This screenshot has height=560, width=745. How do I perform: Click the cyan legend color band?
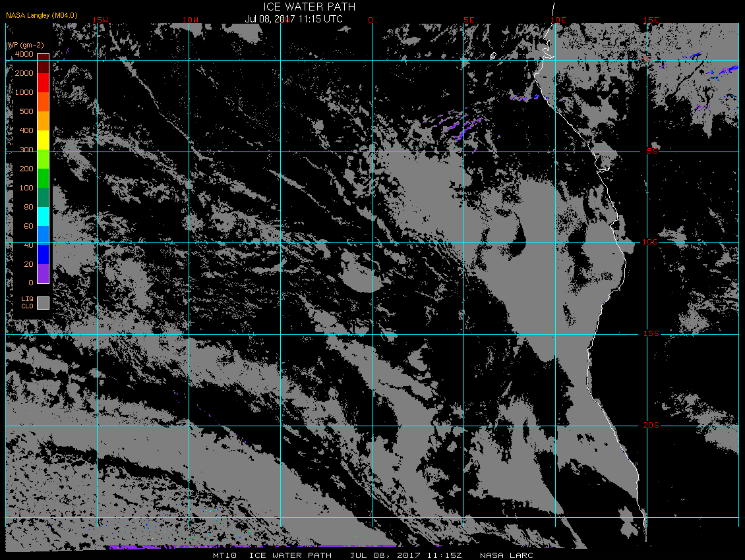44,217
